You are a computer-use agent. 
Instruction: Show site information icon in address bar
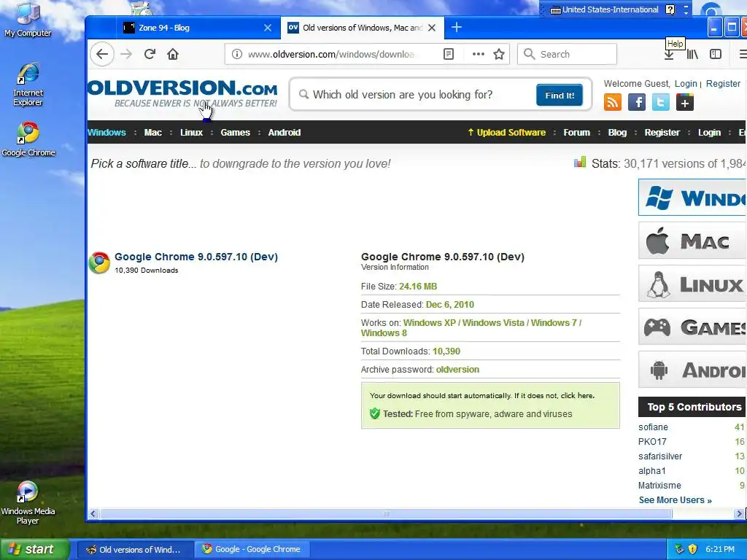point(237,54)
